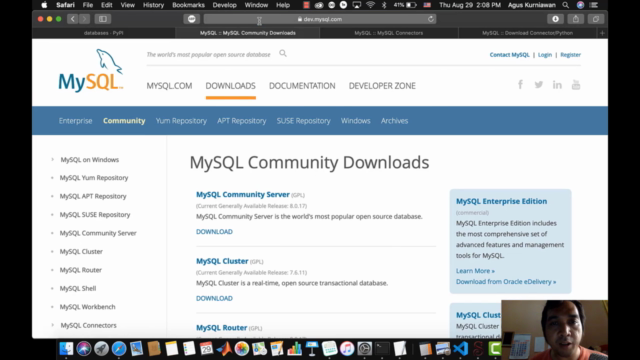640x360 pixels.
Task: Open MySQL's YouTube channel icon
Action: [x=576, y=84]
